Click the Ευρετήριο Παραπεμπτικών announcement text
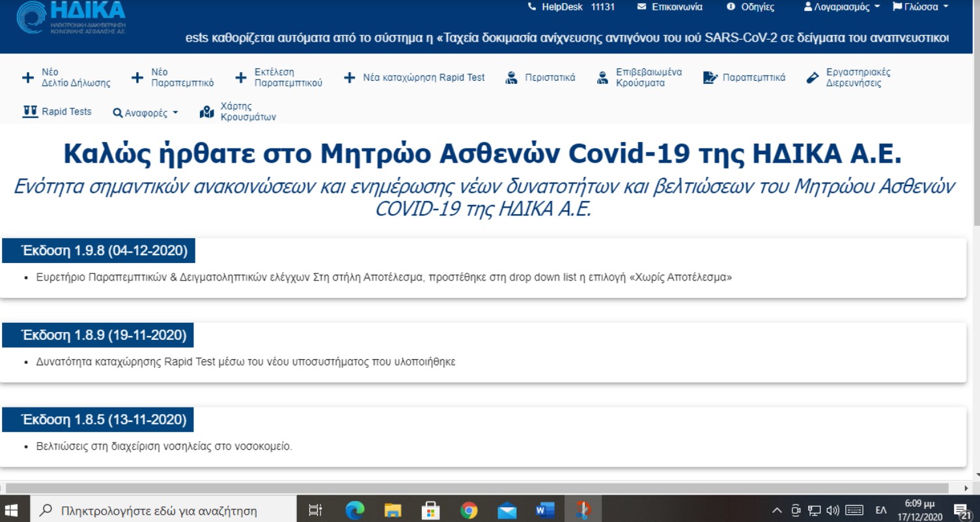 [384, 277]
